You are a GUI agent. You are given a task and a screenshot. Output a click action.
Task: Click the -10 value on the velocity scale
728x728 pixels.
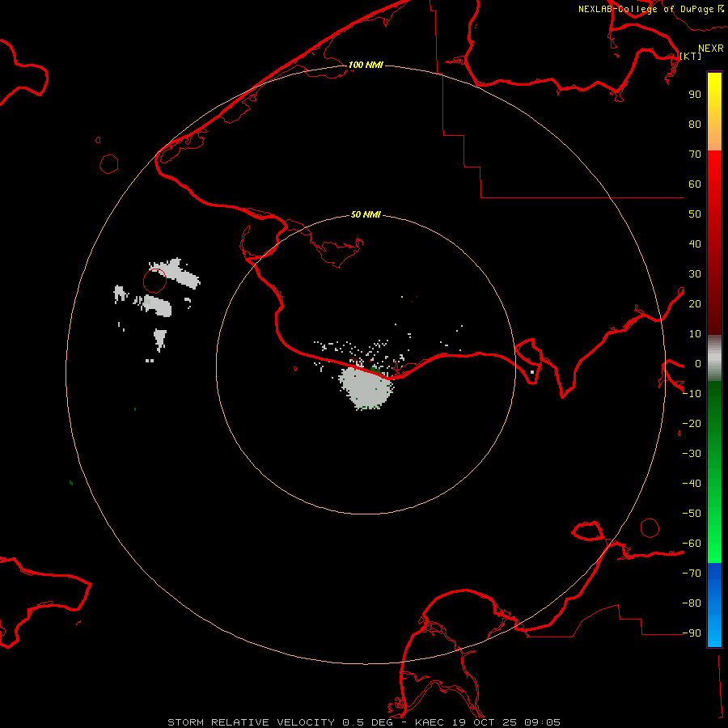[x=692, y=394]
